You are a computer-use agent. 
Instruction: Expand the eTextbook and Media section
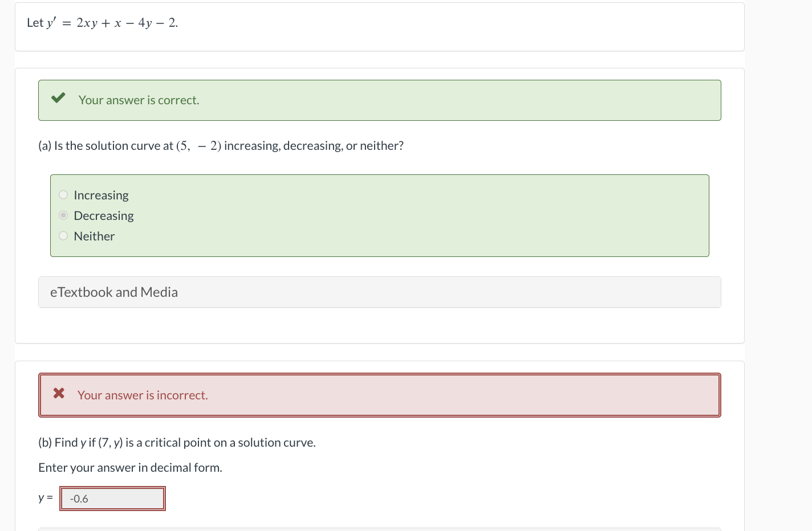(114, 292)
